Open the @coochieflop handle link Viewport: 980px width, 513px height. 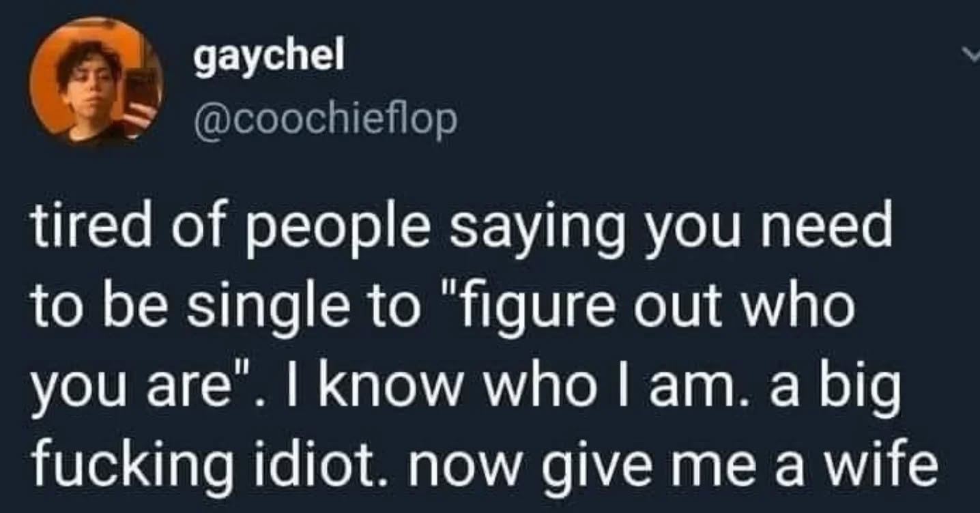tap(326, 121)
